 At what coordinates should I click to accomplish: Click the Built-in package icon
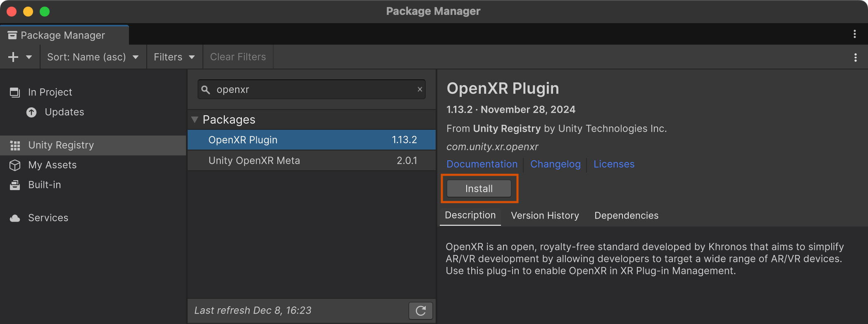tap(15, 185)
